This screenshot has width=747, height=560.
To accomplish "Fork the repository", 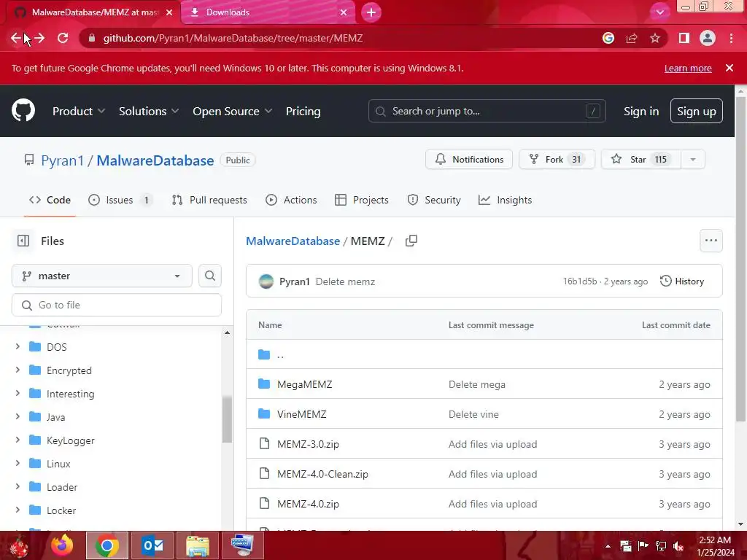I will click(x=557, y=160).
